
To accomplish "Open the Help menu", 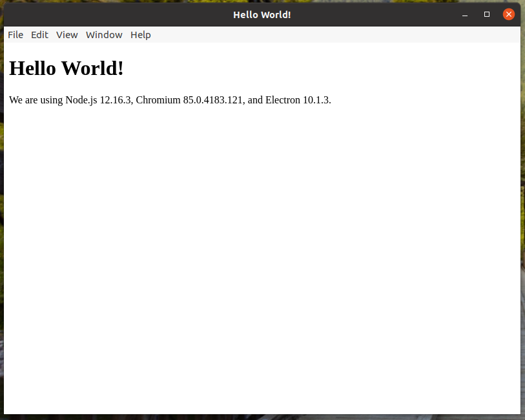I will pos(140,35).
